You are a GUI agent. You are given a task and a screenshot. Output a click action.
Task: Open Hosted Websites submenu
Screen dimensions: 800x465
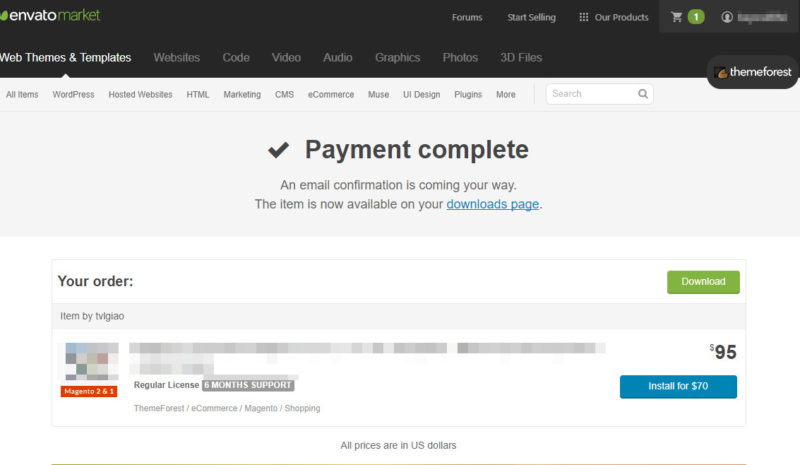tap(140, 94)
